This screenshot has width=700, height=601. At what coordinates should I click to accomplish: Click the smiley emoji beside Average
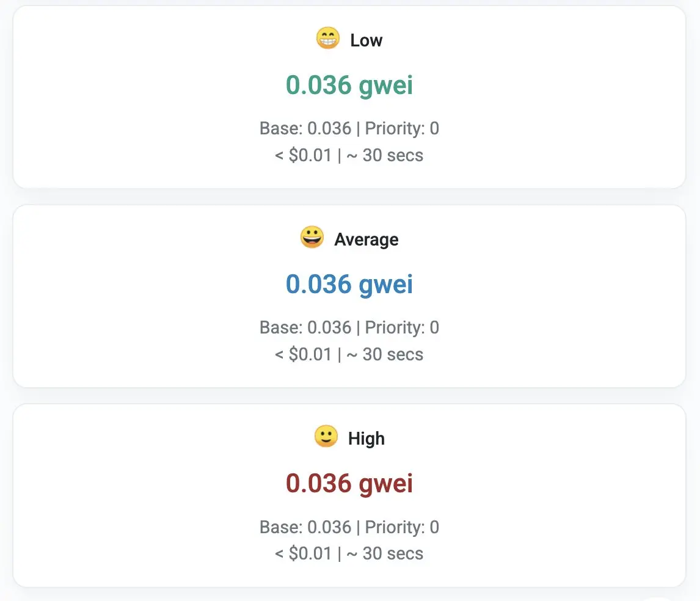[312, 238]
